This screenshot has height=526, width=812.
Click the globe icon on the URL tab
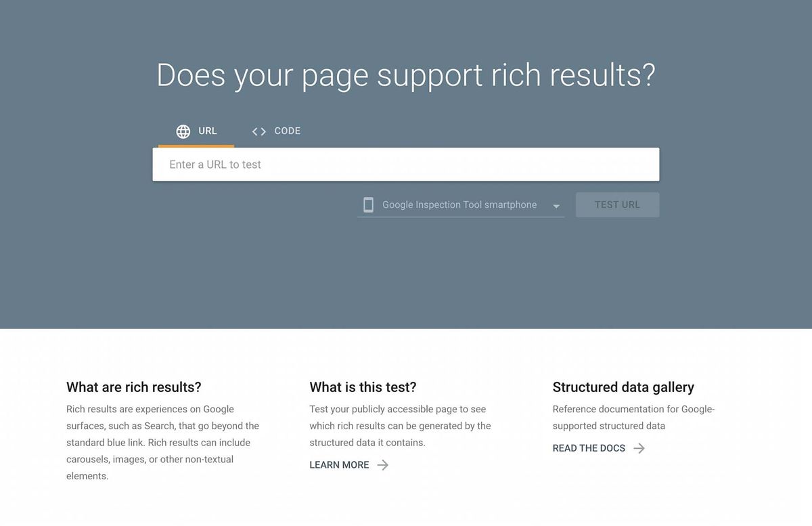pos(181,131)
